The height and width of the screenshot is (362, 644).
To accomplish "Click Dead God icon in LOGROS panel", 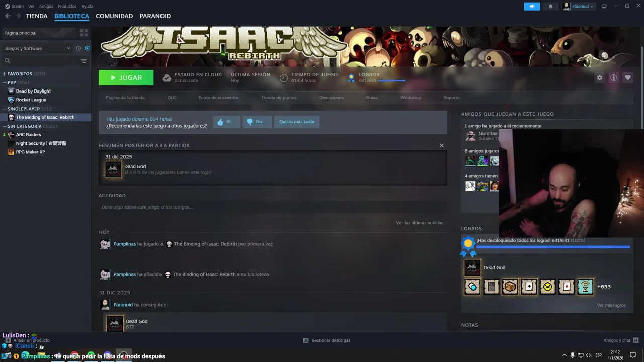I will click(x=472, y=268).
